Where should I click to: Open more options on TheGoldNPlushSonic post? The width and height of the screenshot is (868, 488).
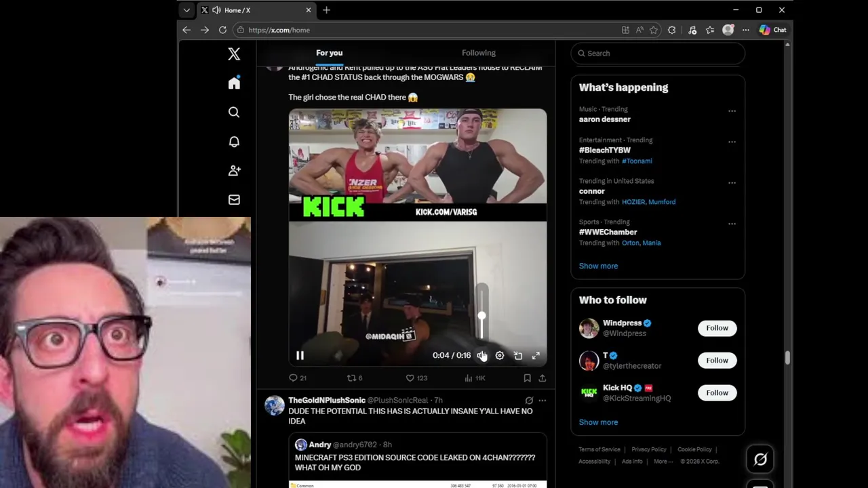click(x=542, y=401)
